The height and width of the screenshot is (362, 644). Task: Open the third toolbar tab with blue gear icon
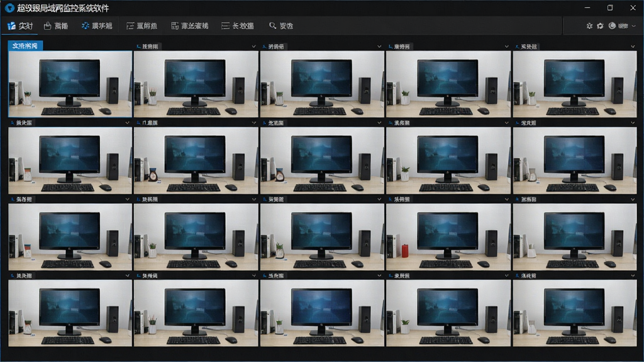pos(97,26)
